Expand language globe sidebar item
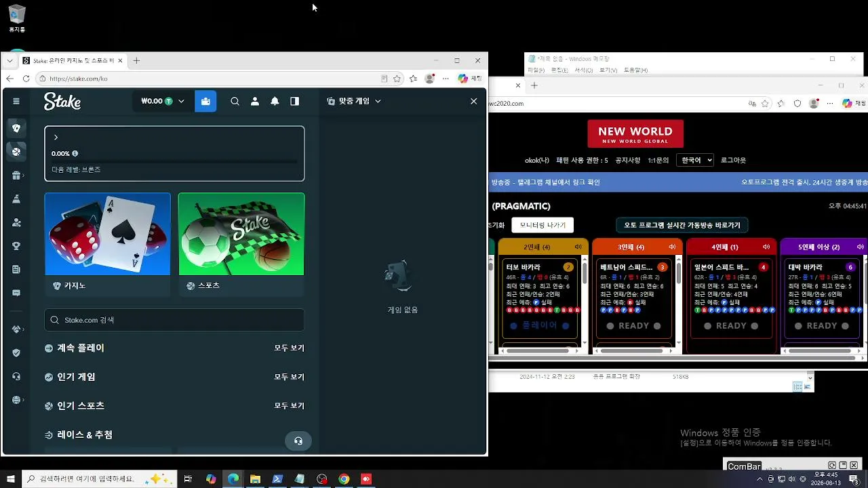 16,400
